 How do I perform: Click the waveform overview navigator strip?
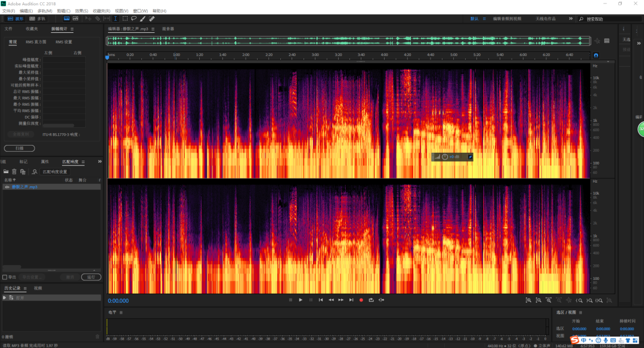pos(348,41)
